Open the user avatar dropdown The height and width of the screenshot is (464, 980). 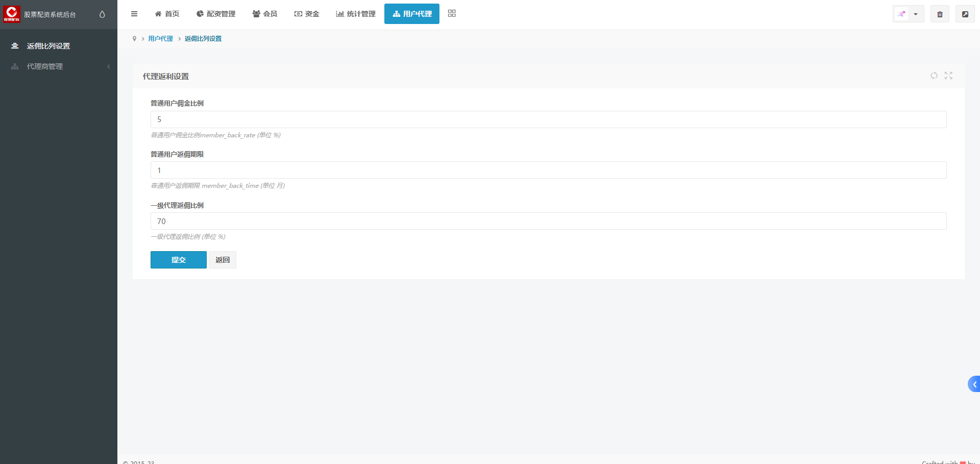(908, 14)
